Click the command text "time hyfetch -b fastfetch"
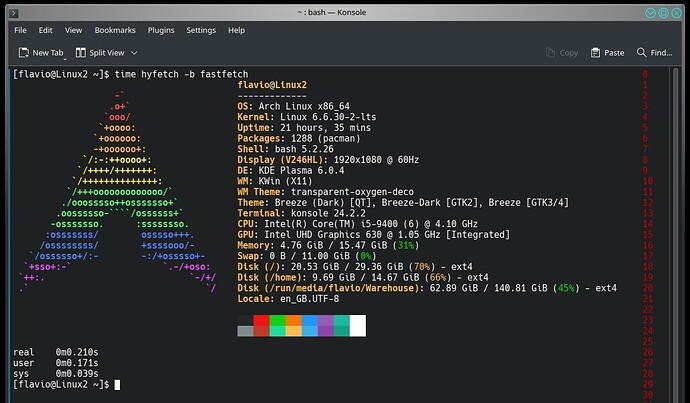This screenshot has height=403, width=690. click(181, 74)
